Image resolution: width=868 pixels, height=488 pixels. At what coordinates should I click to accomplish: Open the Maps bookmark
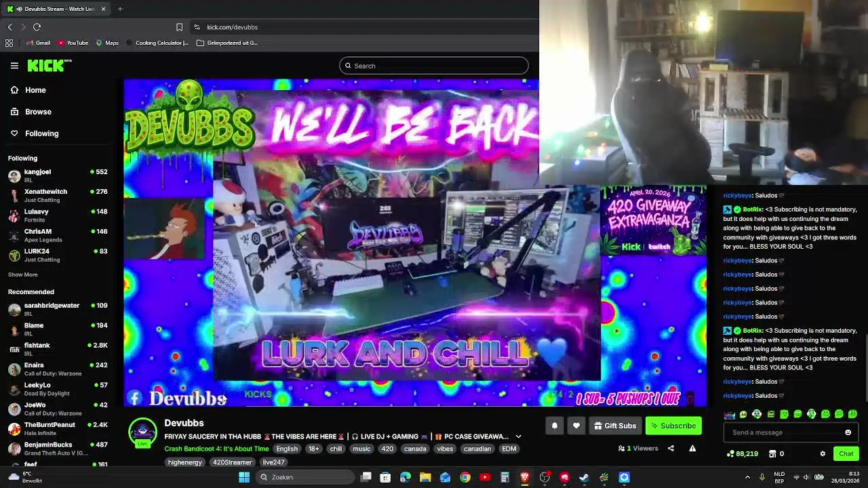pos(107,43)
